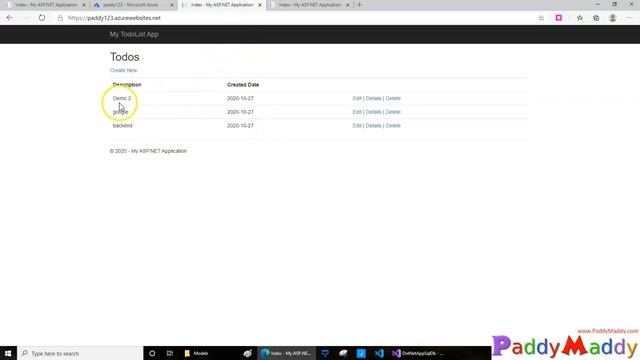This screenshot has width=640, height=360.
Task: Delete the Demo 2 todo
Action: [x=393, y=98]
